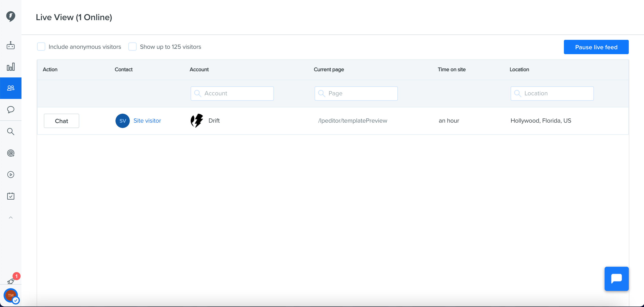This screenshot has height=307, width=644.
Task: Select the Live View contacts icon
Action: tap(11, 88)
